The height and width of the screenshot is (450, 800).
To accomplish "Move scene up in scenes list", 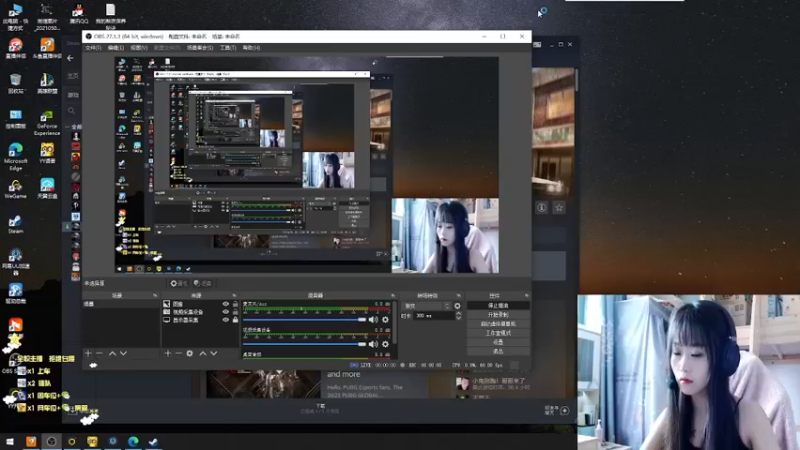I will 112,353.
